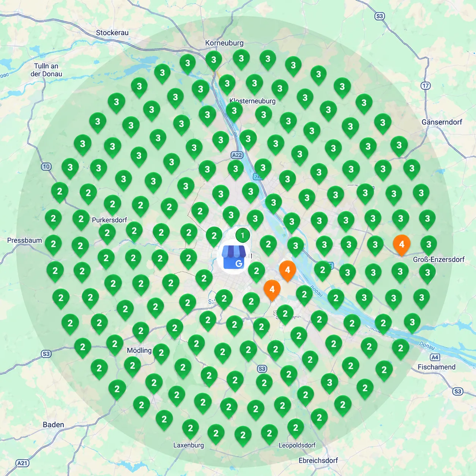Click the S3 shield northeast of Korneuburg
This screenshot has width=476, height=476.
pos(379,16)
